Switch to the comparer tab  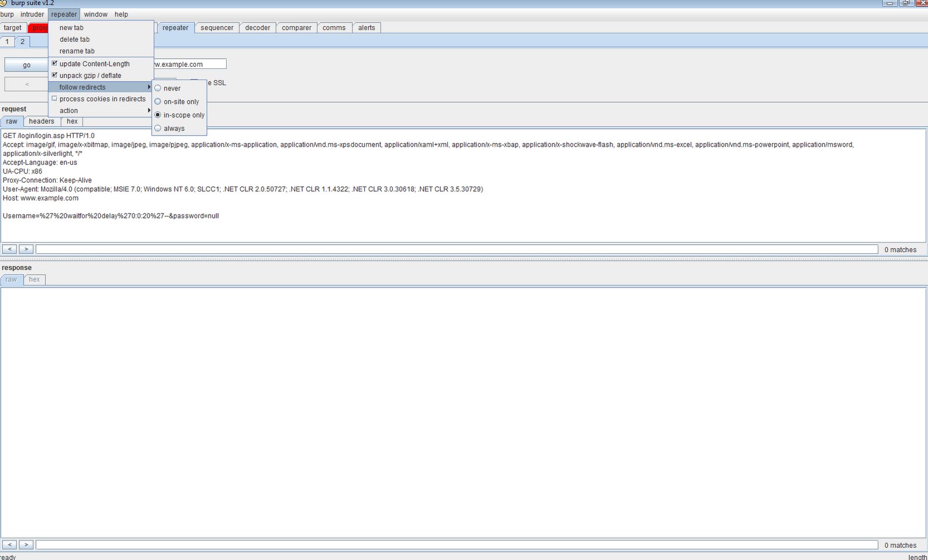point(296,27)
